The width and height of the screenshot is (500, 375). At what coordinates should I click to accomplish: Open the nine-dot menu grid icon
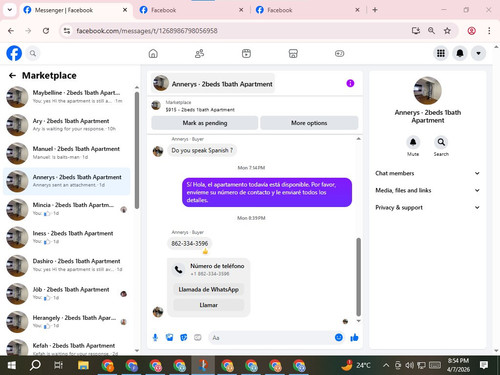(x=441, y=53)
